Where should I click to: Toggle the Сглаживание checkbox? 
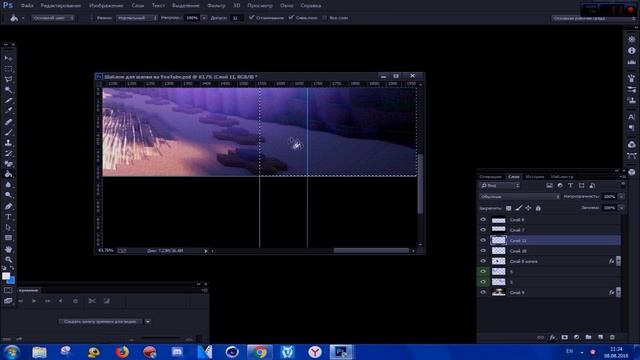251,18
